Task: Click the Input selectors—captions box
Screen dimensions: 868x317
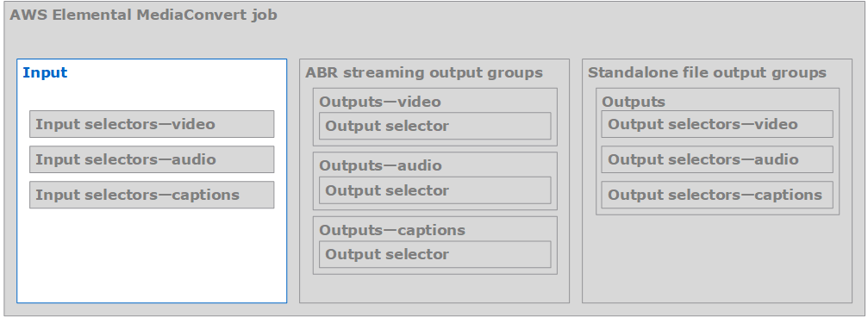Action: [x=152, y=195]
